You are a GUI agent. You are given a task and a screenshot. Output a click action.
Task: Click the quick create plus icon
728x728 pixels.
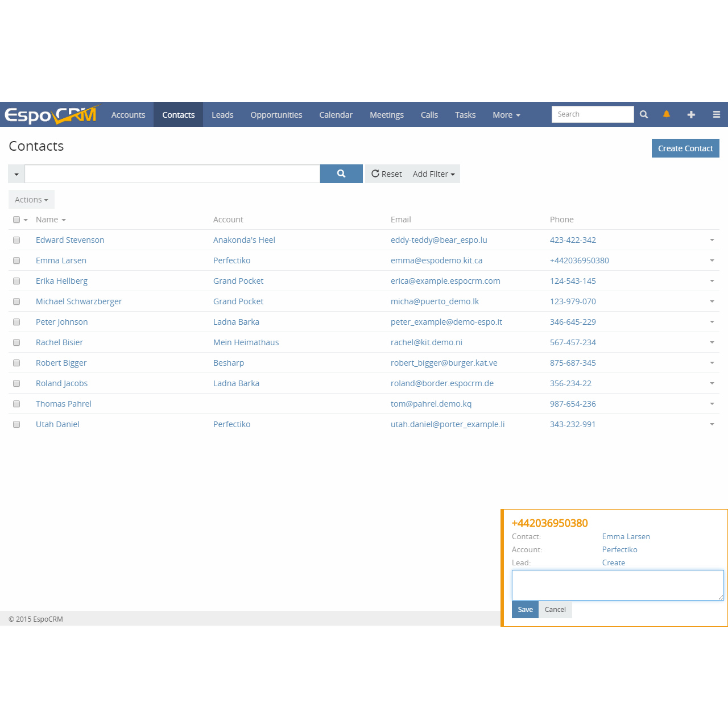[691, 114]
